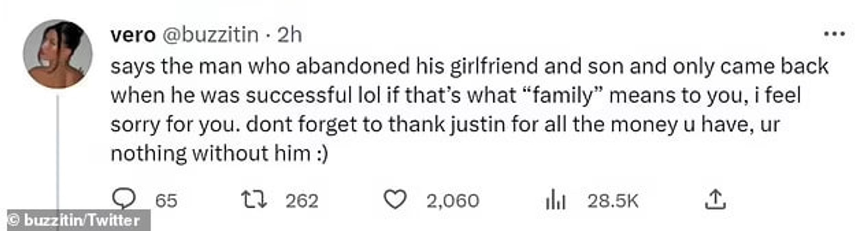868x231 pixels.
Task: Click the 262 retweets count
Action: click(x=302, y=201)
